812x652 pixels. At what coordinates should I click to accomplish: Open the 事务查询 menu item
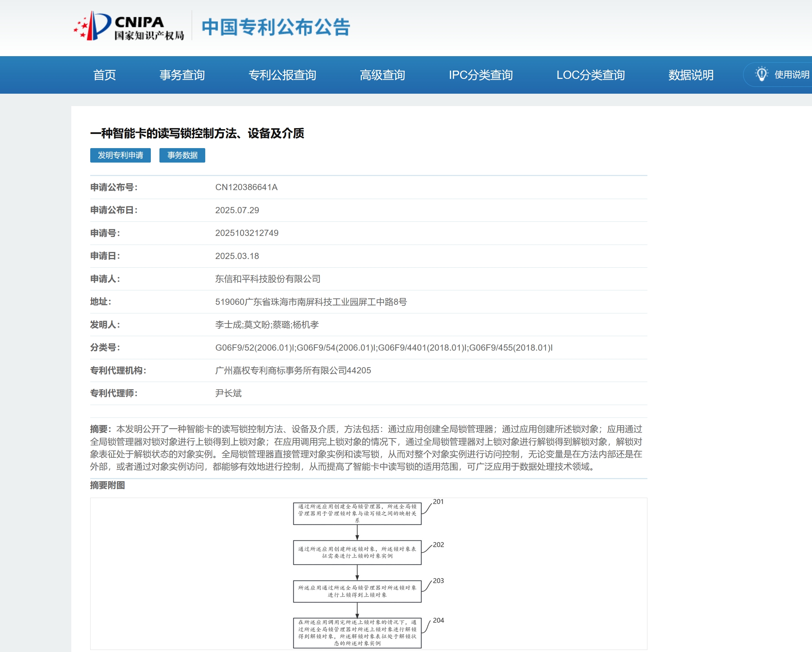pyautogui.click(x=182, y=75)
